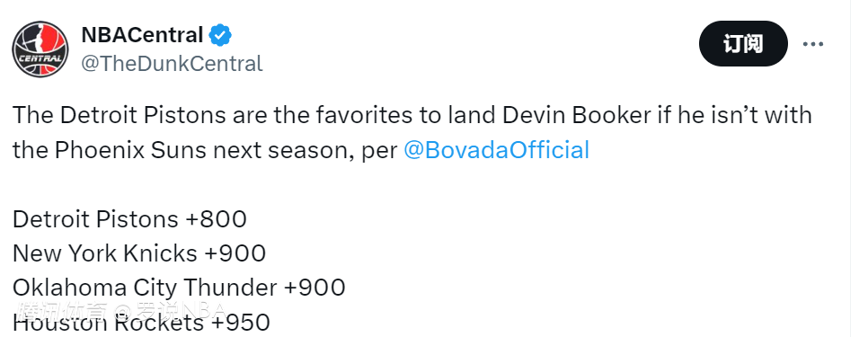The width and height of the screenshot is (868, 337).
Task: Click "Phoenix Suns" in the tweet text
Action: click(x=123, y=150)
